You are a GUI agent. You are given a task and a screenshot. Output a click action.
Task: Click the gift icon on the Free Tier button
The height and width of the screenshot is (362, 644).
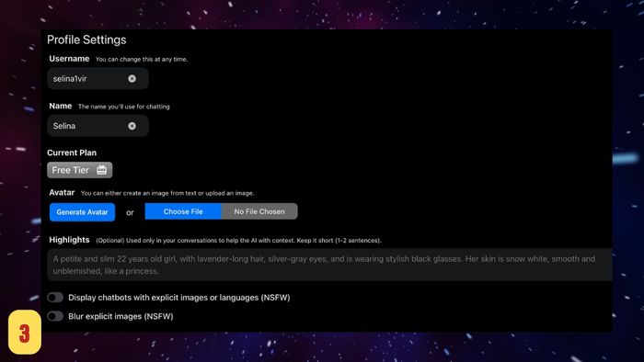pyautogui.click(x=102, y=170)
